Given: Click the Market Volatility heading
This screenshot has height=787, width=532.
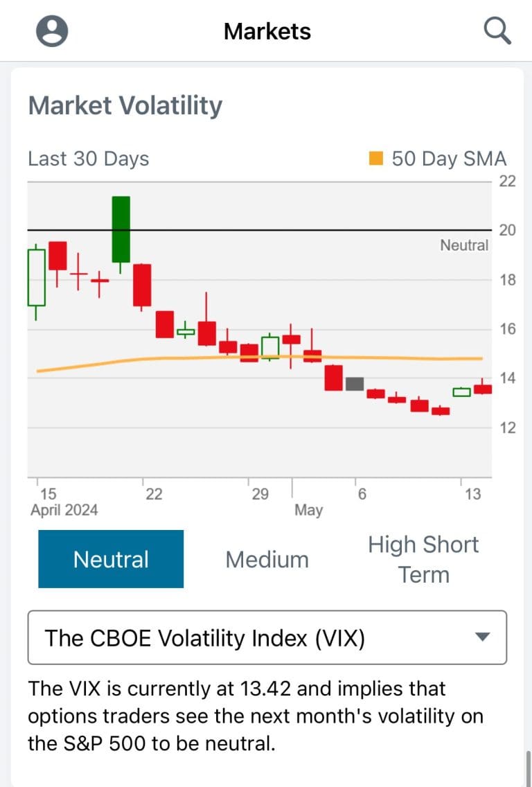Looking at the screenshot, I should coord(125,106).
